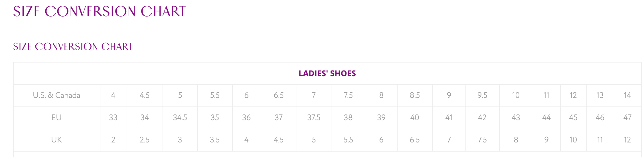Click EU size 33 cell
This screenshot has height=157, width=644.
[113, 118]
